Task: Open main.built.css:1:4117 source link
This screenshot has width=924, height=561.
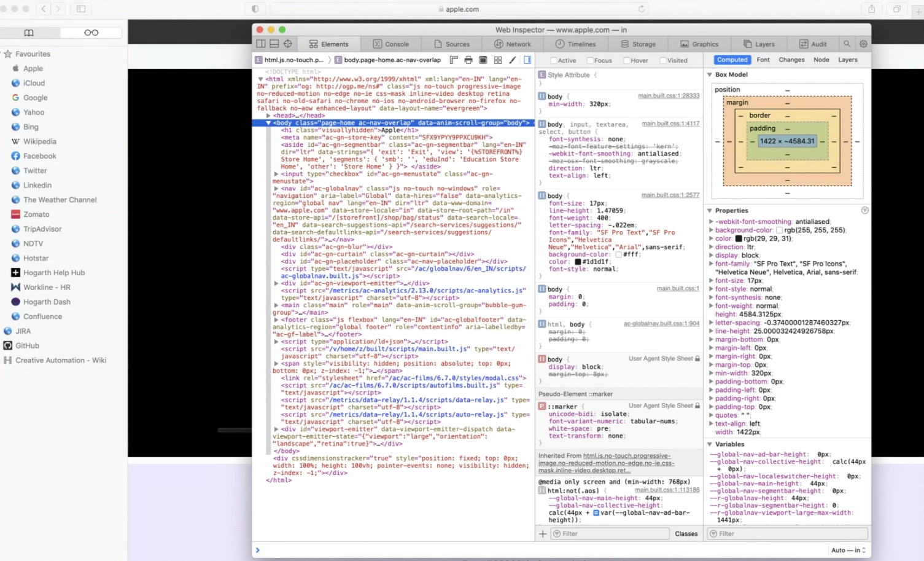Action: [670, 124]
